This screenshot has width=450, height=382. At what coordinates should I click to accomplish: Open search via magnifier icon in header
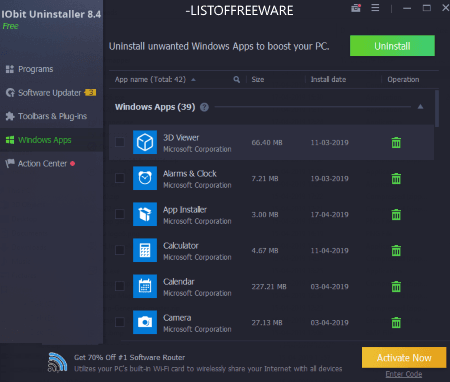(237, 80)
